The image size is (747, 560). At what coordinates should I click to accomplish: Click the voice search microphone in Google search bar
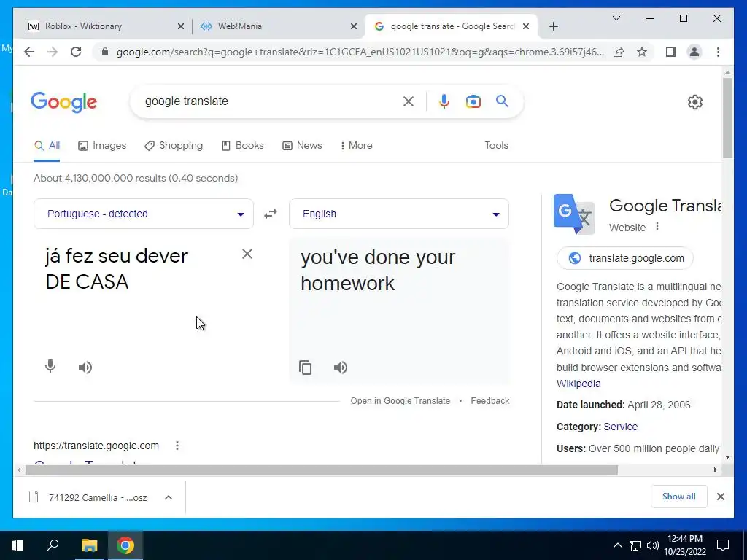pyautogui.click(x=444, y=101)
